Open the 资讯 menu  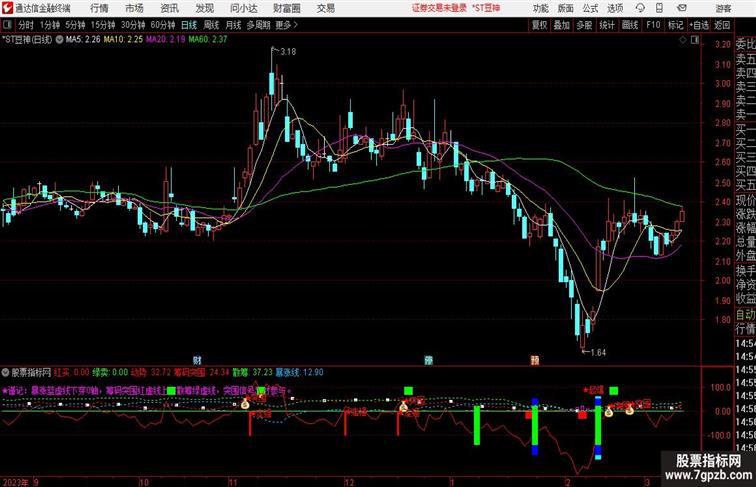pyautogui.click(x=170, y=8)
